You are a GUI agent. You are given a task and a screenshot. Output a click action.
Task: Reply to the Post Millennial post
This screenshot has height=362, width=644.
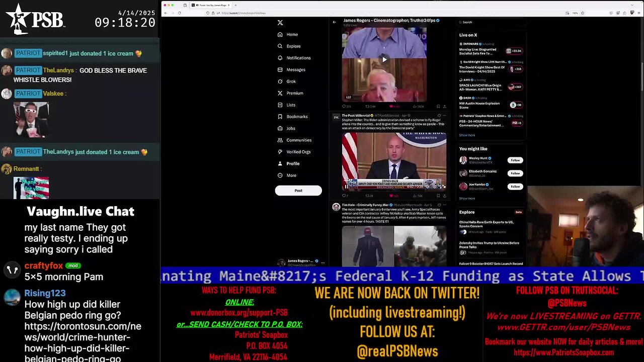(x=345, y=196)
